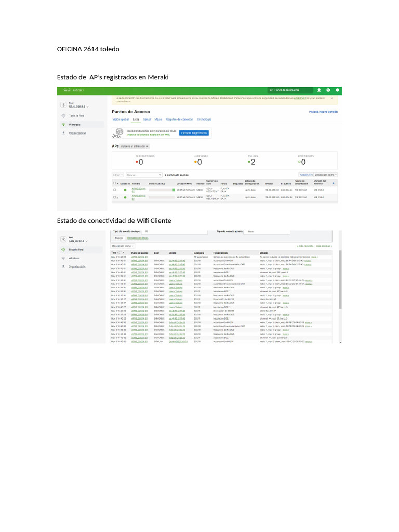Open the help question mark icon
399x532 pixels.
click(x=328, y=90)
